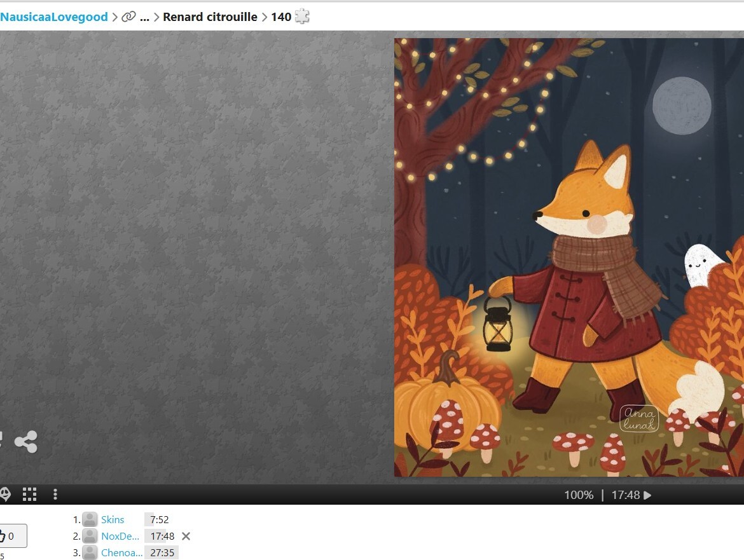744x560 pixels.
Task: Open the chain link icon in breadcrumb
Action: 128,17
